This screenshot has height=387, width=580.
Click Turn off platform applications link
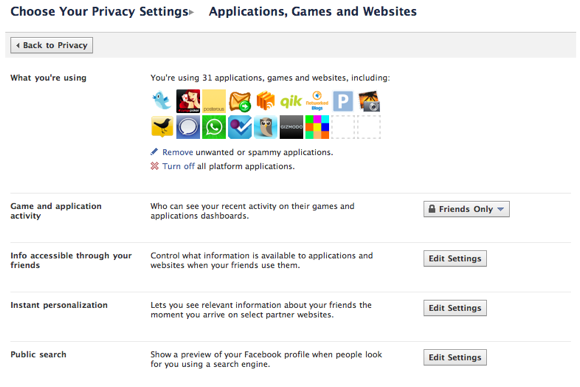point(178,166)
